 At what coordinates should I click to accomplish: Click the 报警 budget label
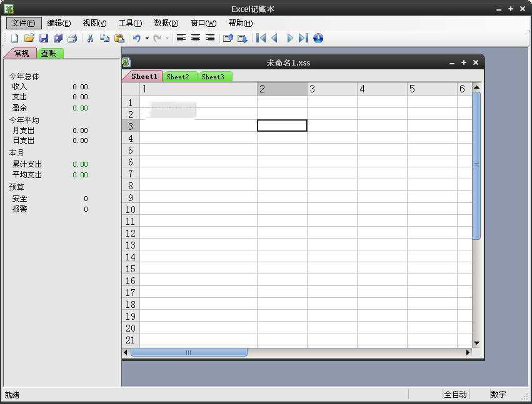click(19, 209)
